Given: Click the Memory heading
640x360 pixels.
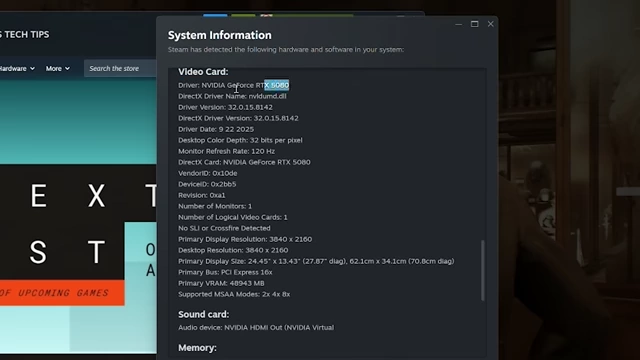Looking at the screenshot, I should [x=197, y=348].
